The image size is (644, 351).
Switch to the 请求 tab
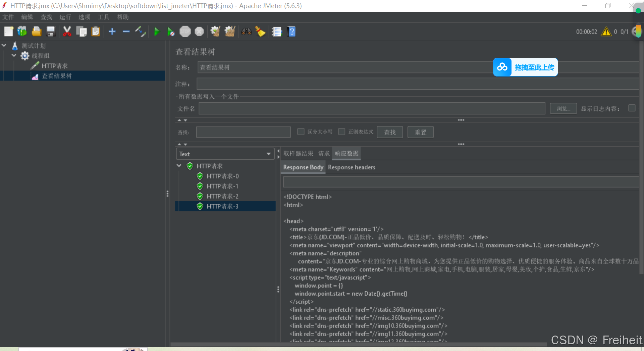324,153
